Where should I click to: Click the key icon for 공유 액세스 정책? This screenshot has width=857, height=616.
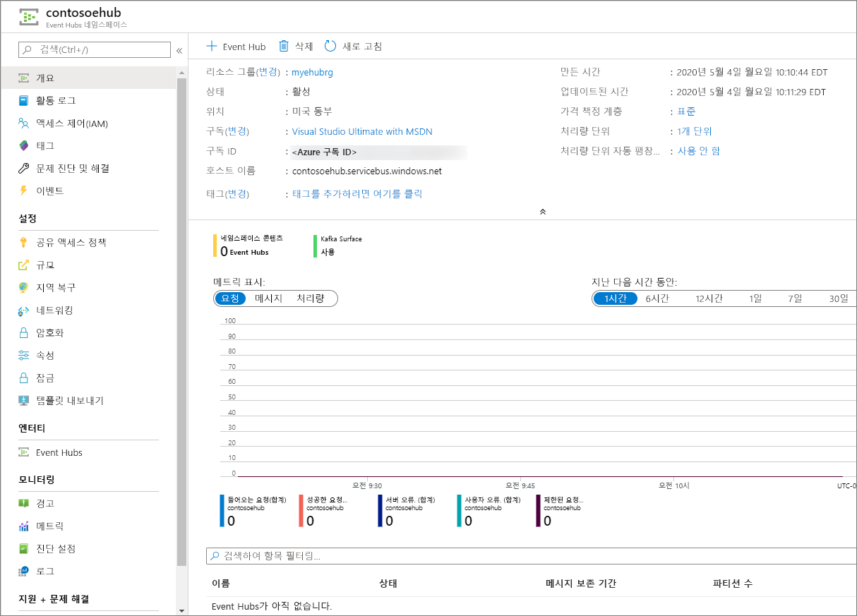click(x=24, y=243)
